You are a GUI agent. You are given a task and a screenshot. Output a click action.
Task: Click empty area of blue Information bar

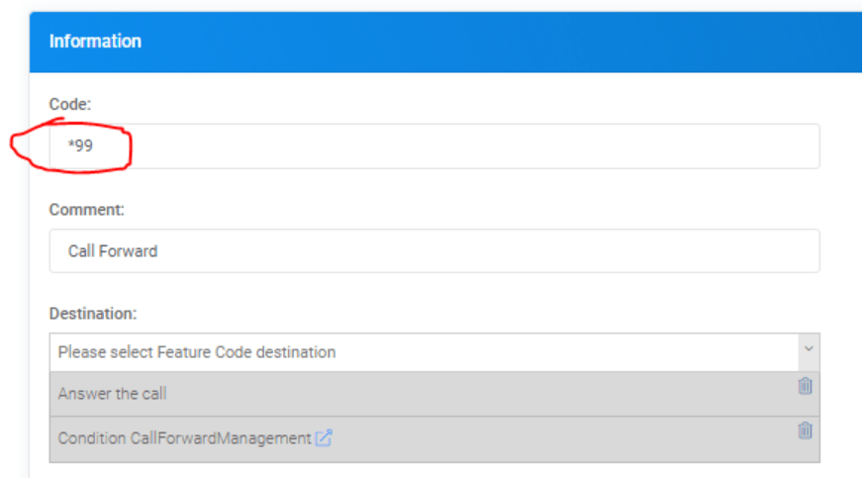pyautogui.click(x=495, y=42)
